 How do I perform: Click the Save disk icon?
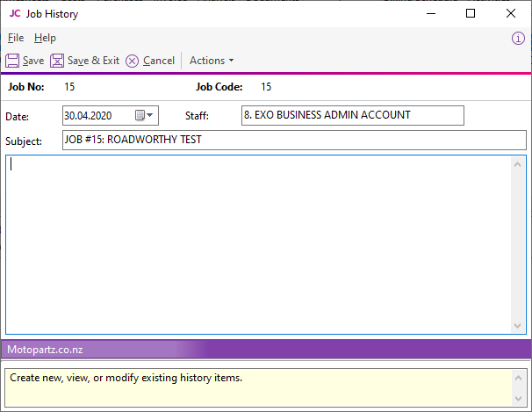click(12, 61)
